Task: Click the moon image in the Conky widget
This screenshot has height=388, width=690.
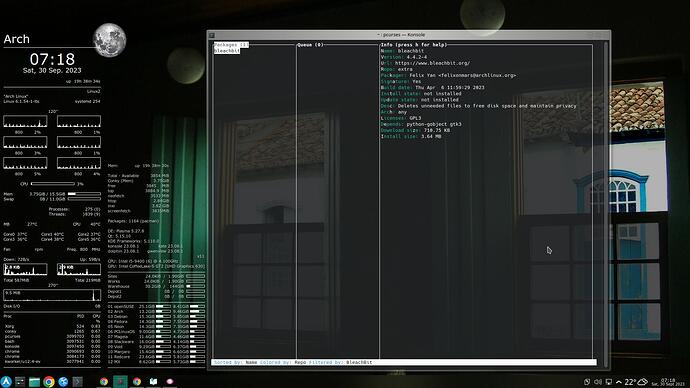Action: [x=110, y=40]
